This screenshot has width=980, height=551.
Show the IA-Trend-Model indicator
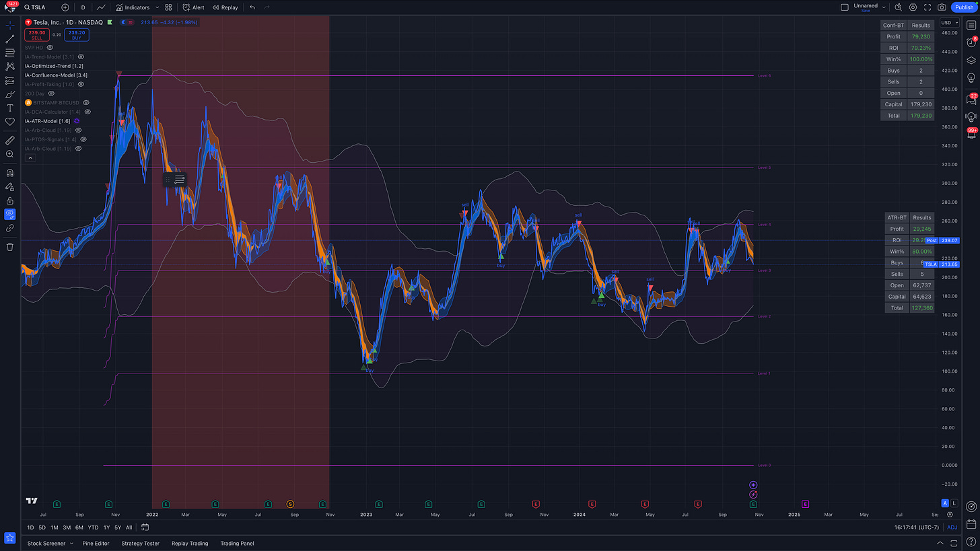coord(81,57)
